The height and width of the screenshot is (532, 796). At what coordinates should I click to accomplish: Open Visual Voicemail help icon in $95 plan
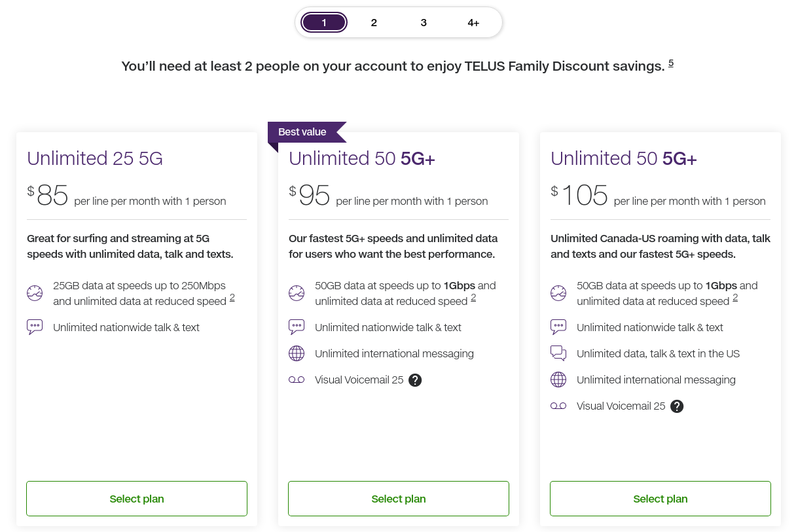tap(415, 380)
